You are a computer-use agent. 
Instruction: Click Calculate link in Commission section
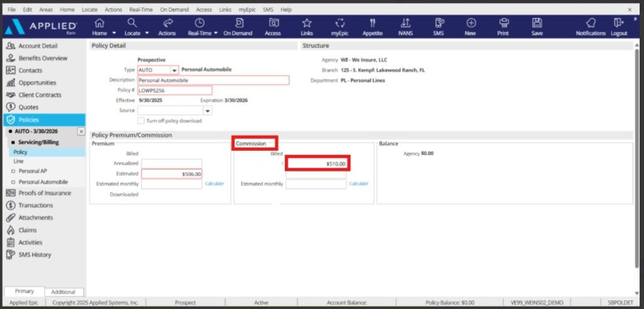(358, 183)
